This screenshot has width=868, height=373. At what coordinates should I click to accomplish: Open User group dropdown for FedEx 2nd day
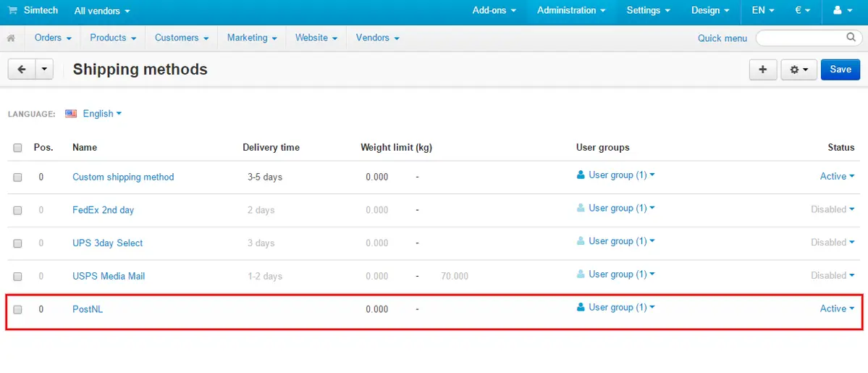[616, 209]
